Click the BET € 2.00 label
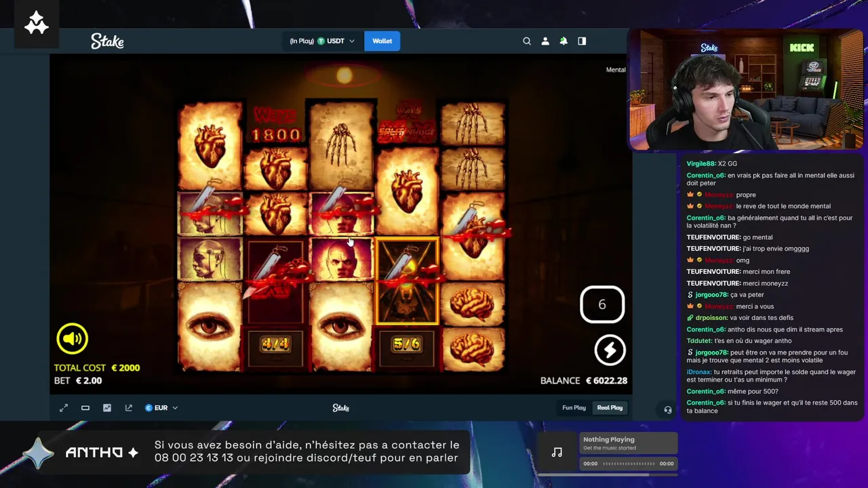 click(78, 381)
